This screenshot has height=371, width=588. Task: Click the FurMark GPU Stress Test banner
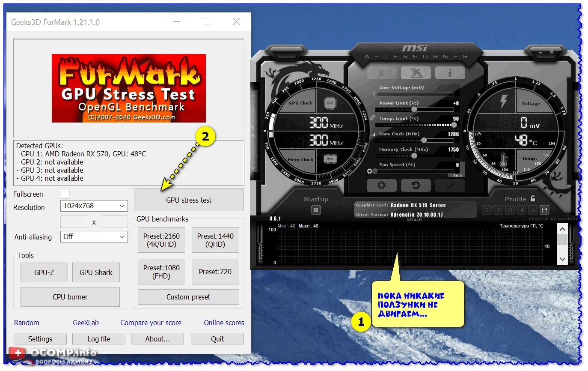click(x=129, y=88)
